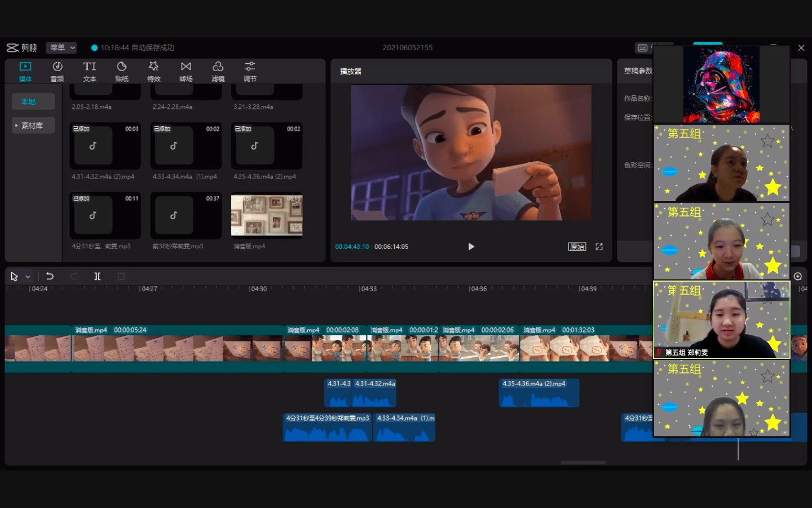Select the 4.35-4.36.m4a (2).mp4 timeline audio clip

click(x=539, y=393)
